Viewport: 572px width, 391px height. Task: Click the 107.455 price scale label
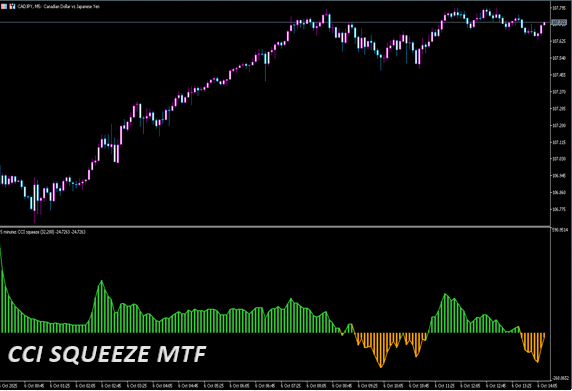(559, 75)
